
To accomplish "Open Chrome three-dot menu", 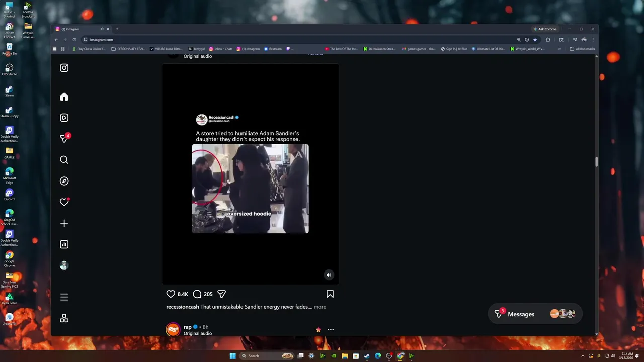I will [593, 40].
